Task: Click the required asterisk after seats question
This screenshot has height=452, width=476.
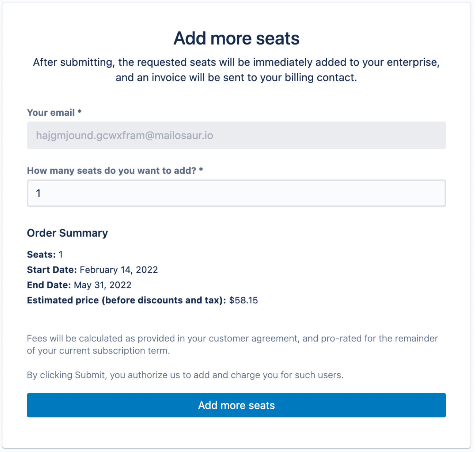Action: pos(201,169)
